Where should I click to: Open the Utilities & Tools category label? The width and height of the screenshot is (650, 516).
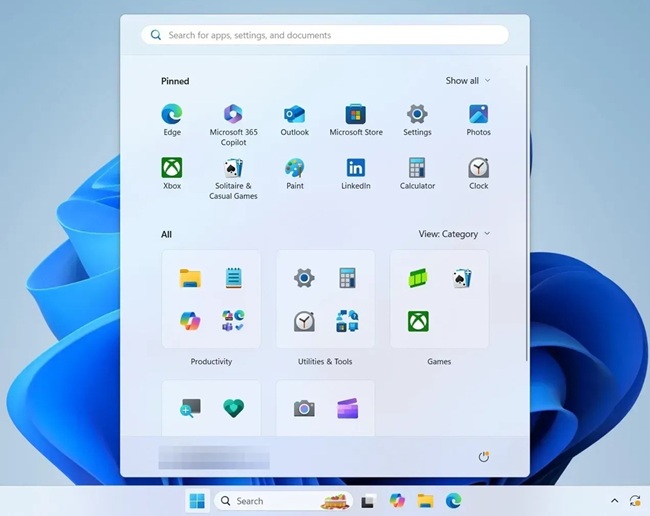point(325,361)
